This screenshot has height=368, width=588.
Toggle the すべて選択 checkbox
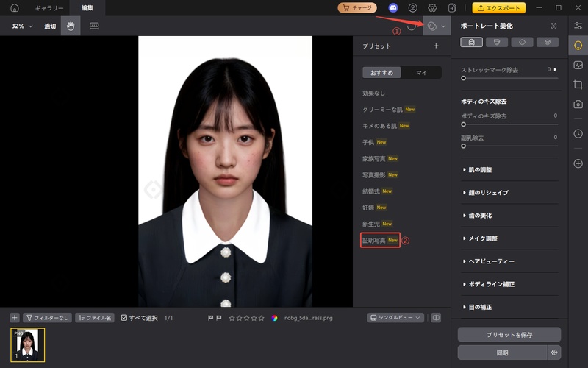click(124, 318)
